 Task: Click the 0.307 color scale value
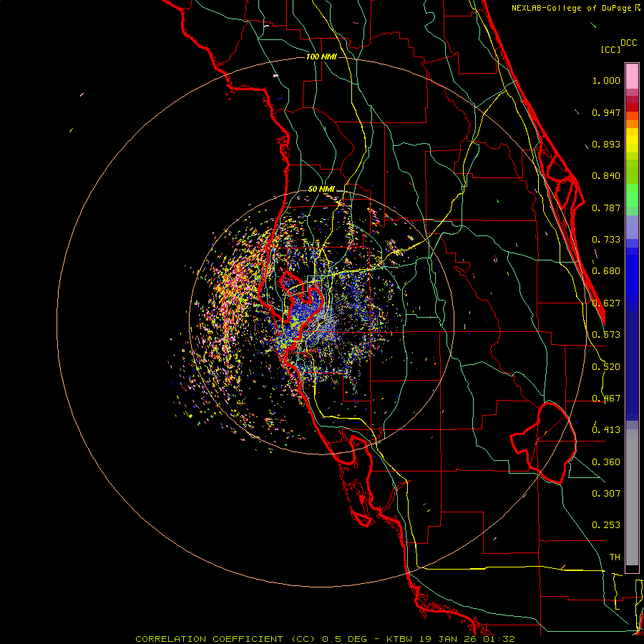coord(606,494)
